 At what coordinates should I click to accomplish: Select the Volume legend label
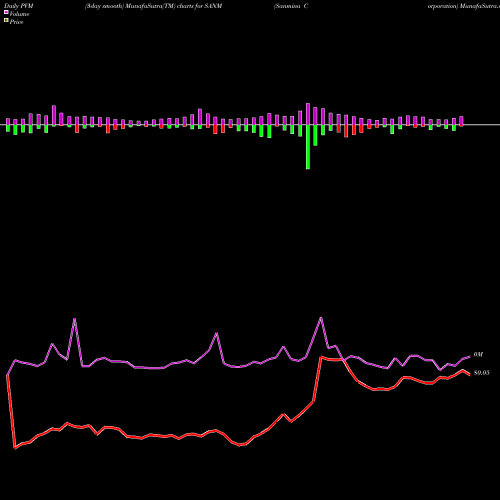[x=19, y=14]
